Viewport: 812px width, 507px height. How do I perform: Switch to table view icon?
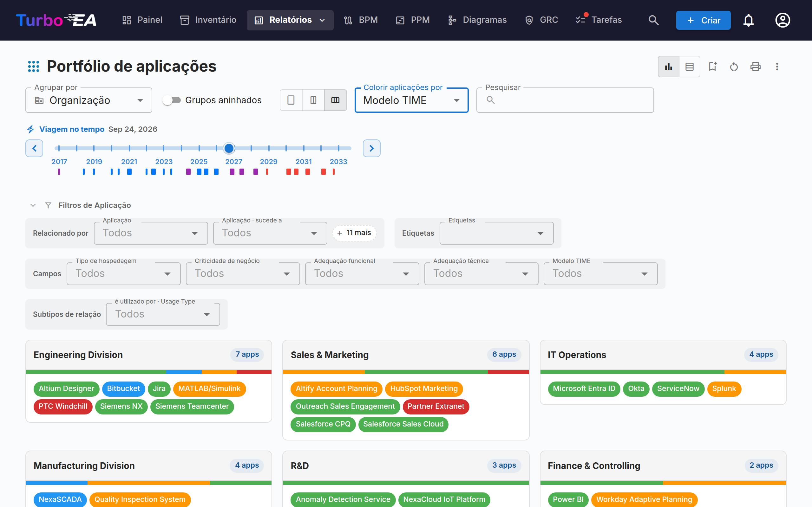click(690, 67)
